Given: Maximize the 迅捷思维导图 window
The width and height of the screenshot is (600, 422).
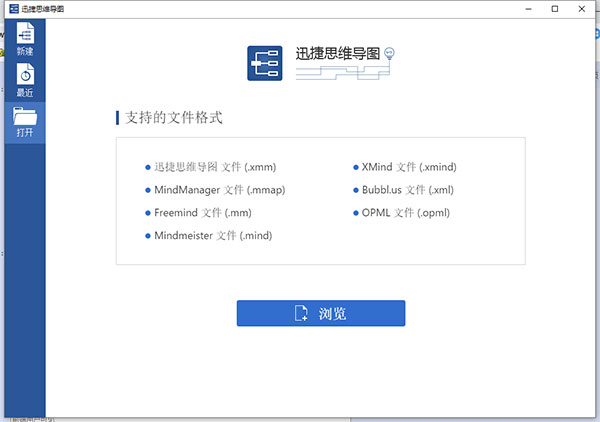Looking at the screenshot, I should [555, 9].
